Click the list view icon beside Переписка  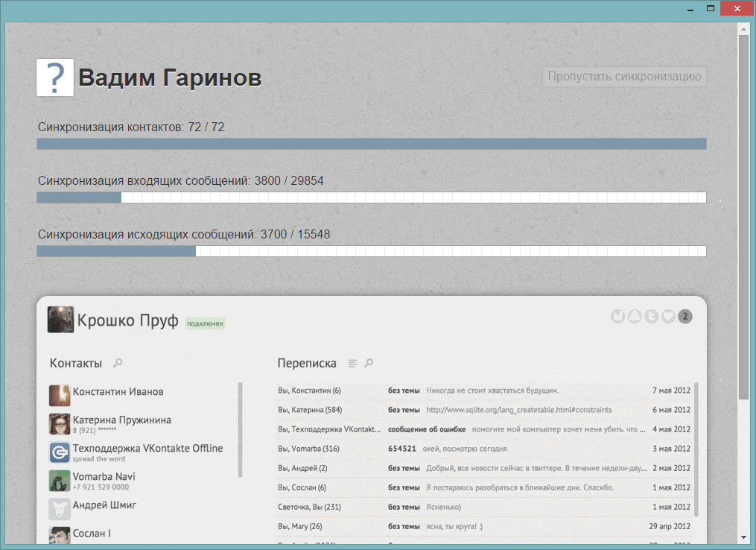click(x=352, y=364)
